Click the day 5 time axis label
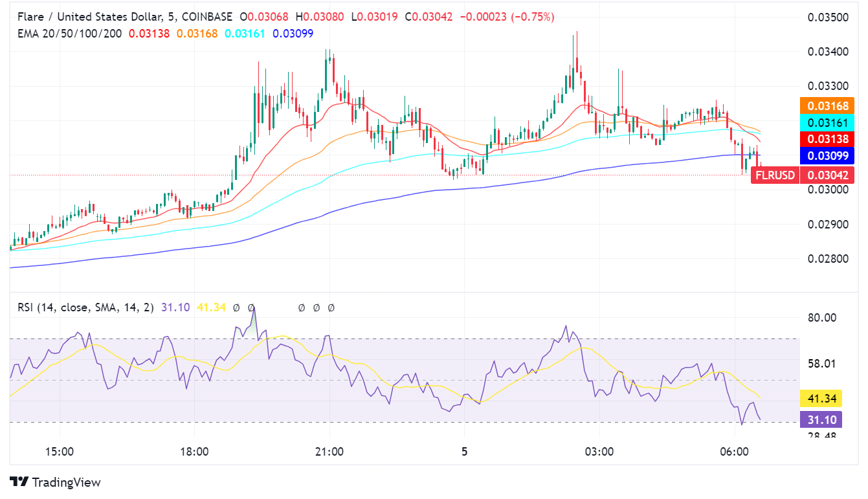This screenshot has width=868, height=499. point(464,451)
